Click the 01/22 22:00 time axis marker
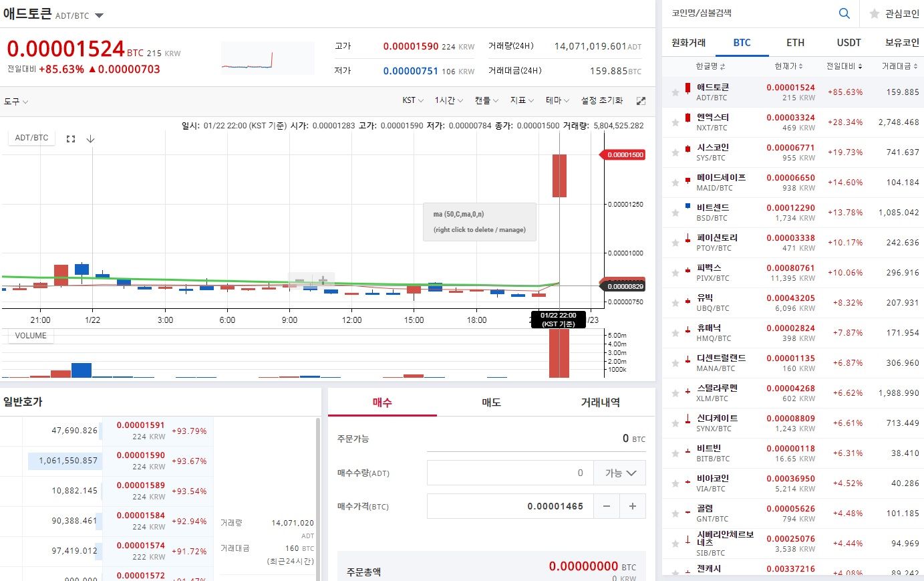The image size is (924, 581). (x=559, y=320)
